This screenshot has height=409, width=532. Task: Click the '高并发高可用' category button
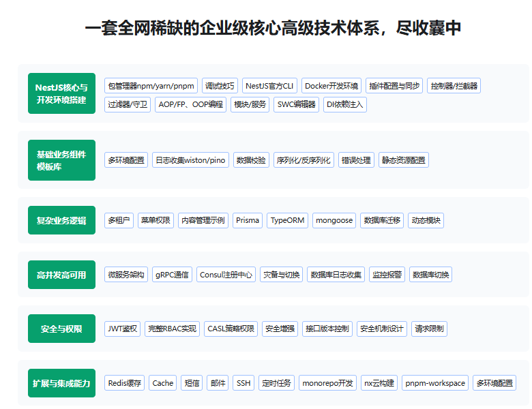click(61, 275)
